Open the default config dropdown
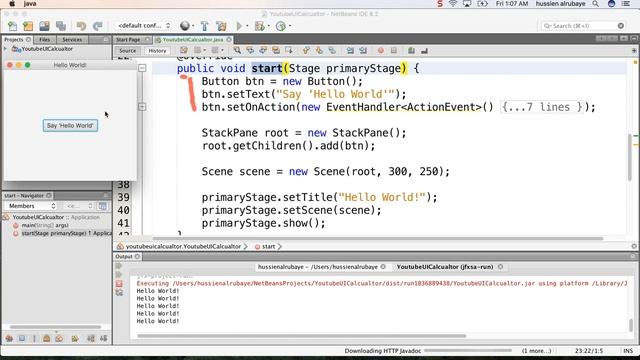640x360 pixels. pos(143,26)
